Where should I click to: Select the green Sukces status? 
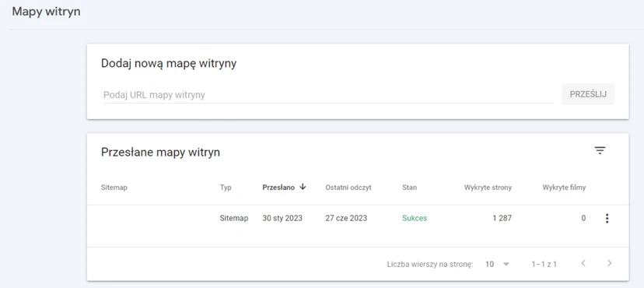[x=415, y=218]
